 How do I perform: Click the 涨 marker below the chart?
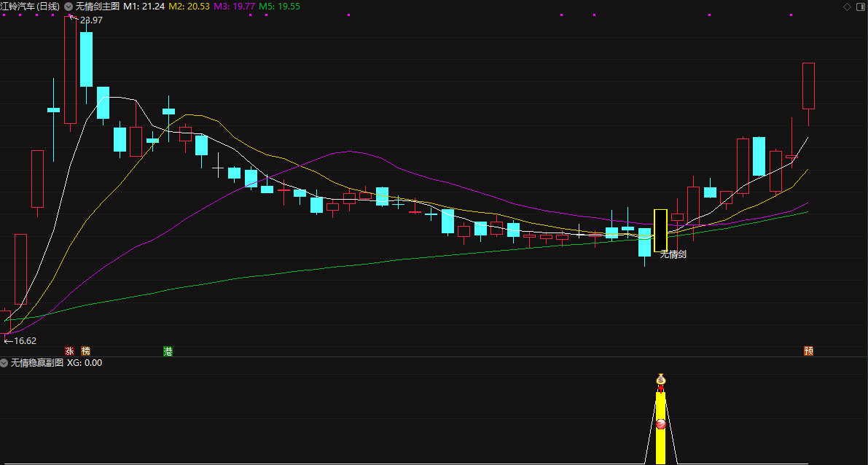click(69, 351)
